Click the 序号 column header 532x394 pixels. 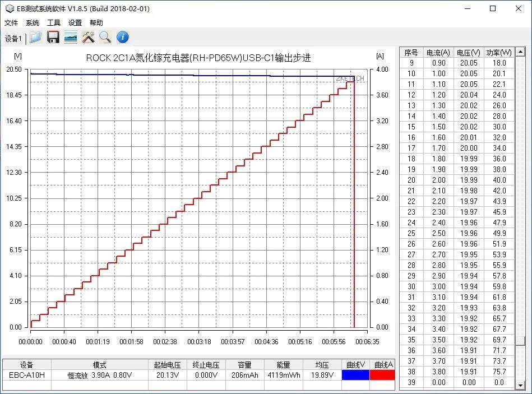tap(411, 53)
